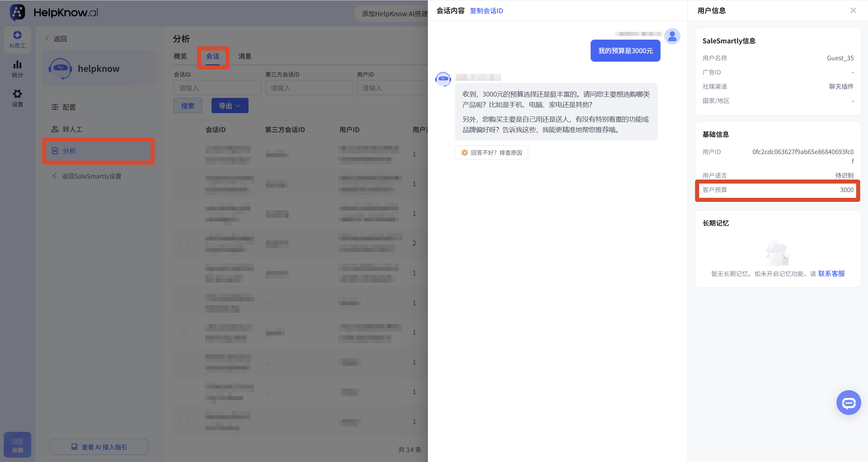This screenshot has width=868, height=462.
Task: Check the first conversation row checkbox
Action: (184, 154)
